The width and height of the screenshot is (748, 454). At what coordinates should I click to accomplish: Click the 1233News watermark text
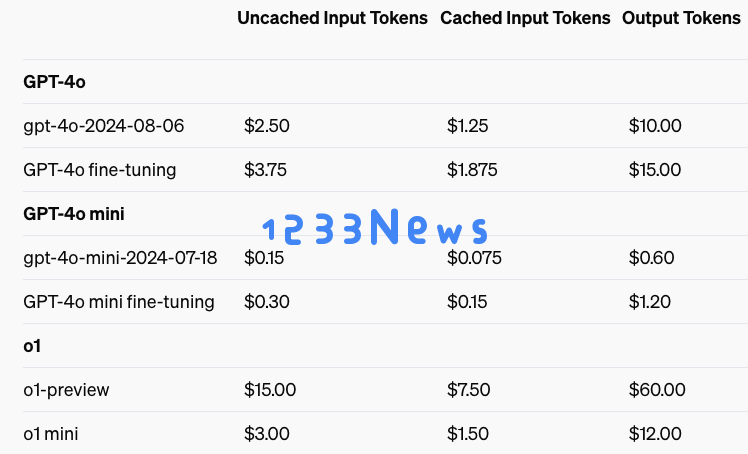[375, 227]
